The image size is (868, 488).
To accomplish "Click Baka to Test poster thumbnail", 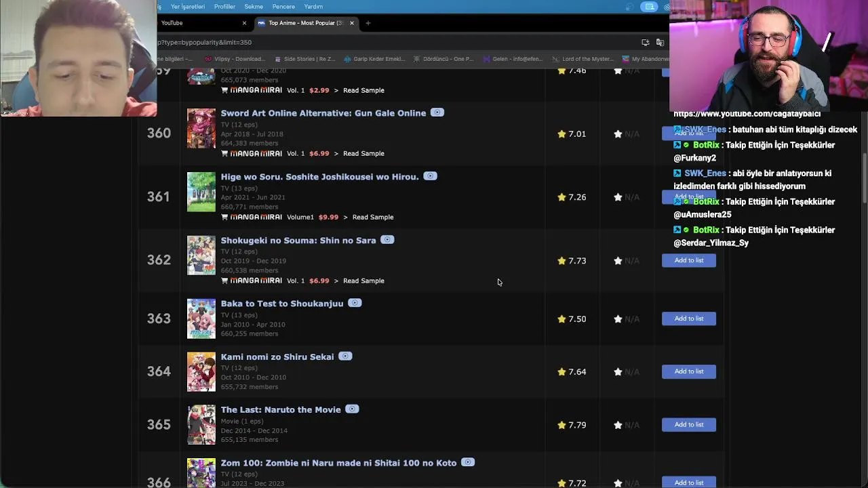I will [x=201, y=319].
